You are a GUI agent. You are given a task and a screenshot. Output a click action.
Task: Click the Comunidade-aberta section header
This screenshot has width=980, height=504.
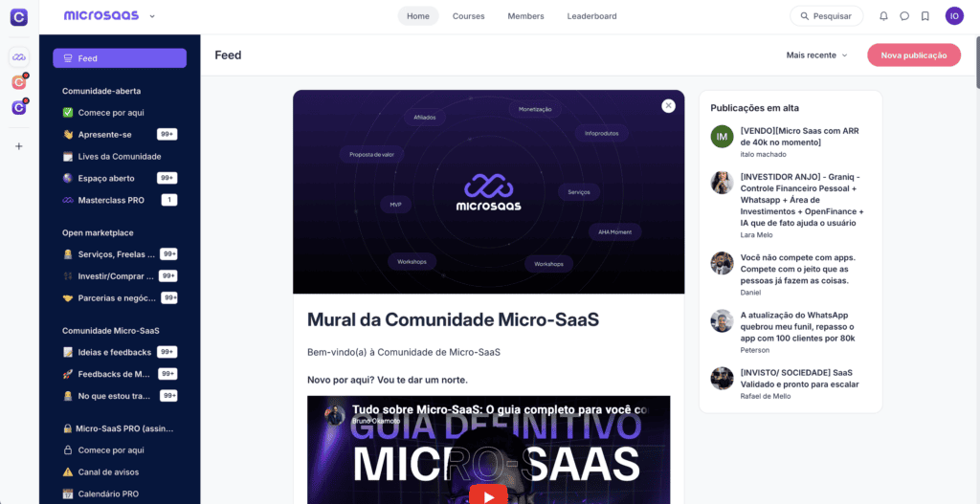(101, 91)
